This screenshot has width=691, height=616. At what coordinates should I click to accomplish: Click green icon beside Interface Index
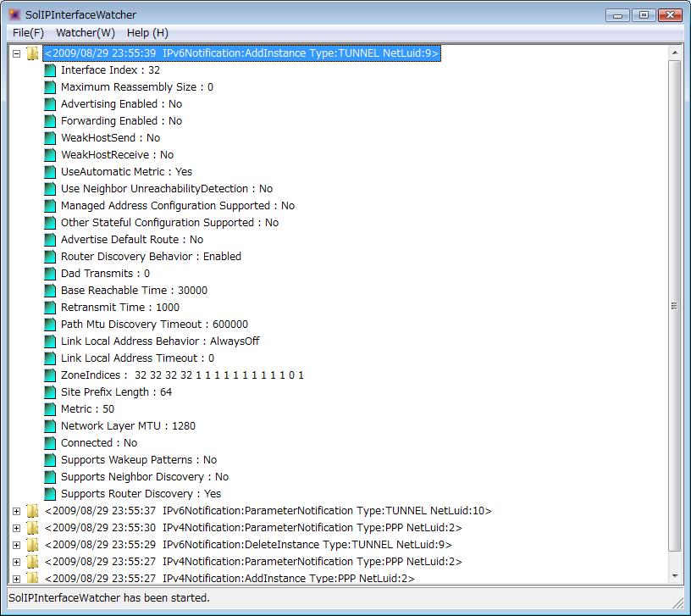50,70
